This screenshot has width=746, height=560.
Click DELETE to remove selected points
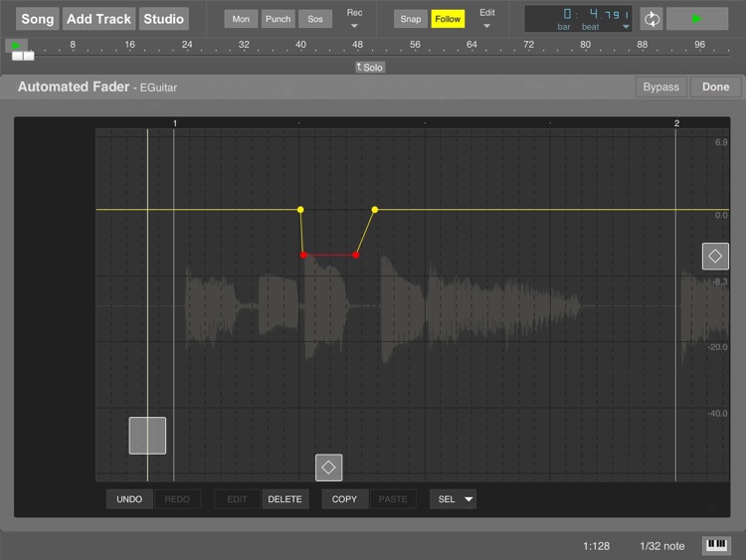pos(284,499)
